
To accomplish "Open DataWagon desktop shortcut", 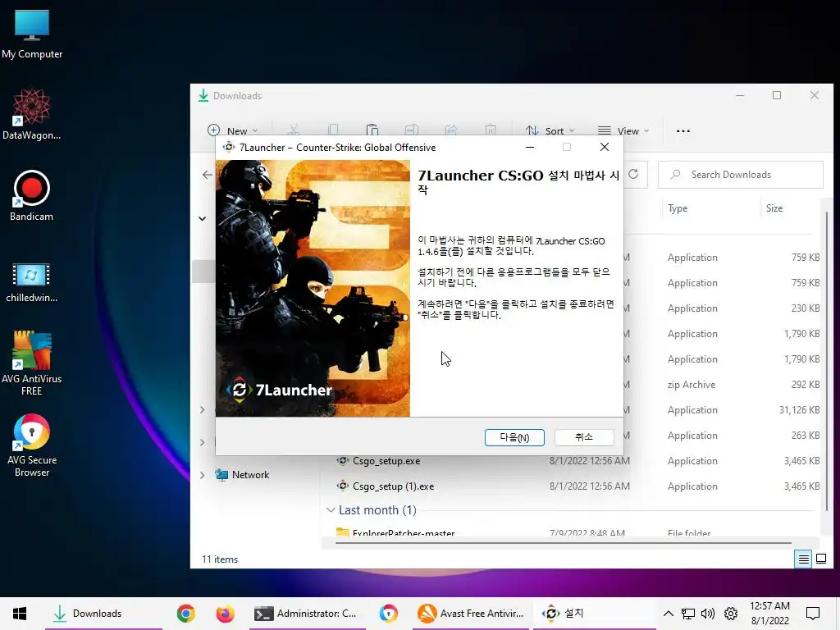I will tap(32, 115).
